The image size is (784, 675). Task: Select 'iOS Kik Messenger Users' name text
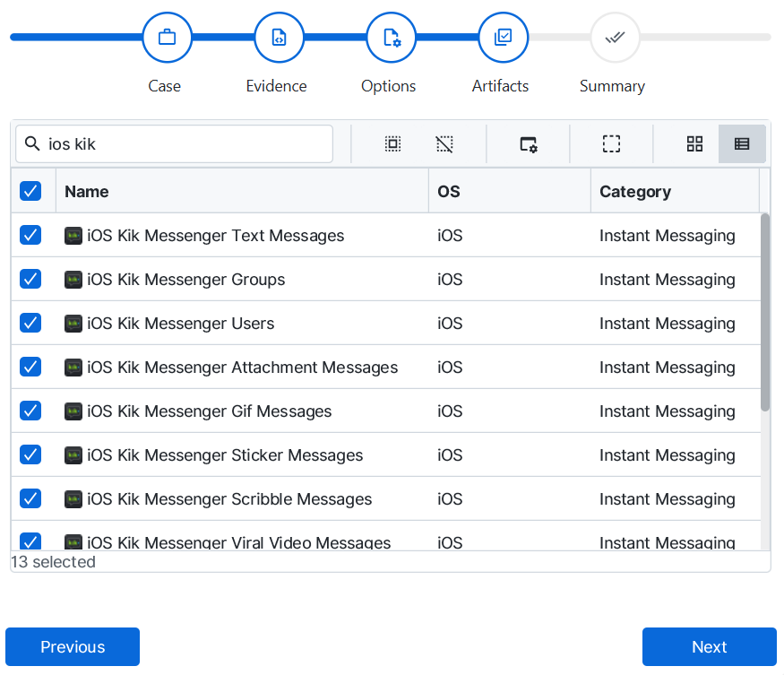[x=180, y=324]
